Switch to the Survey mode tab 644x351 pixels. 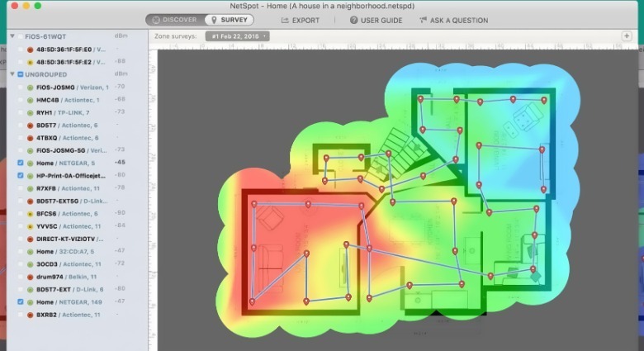tap(230, 20)
